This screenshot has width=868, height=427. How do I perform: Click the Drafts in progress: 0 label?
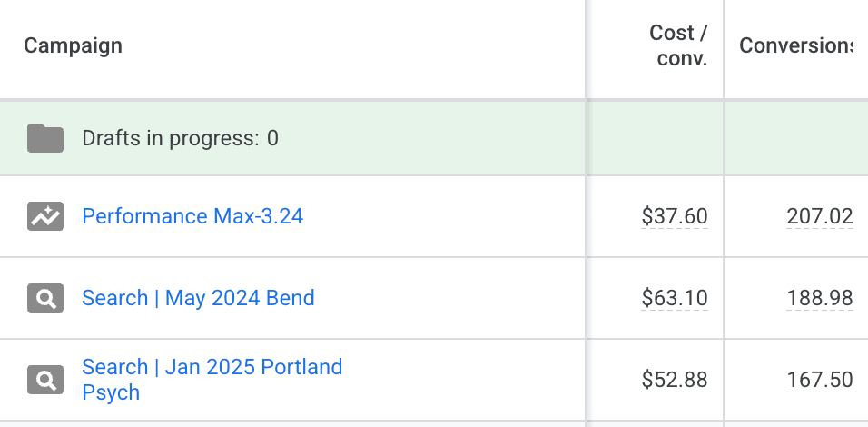coord(180,138)
